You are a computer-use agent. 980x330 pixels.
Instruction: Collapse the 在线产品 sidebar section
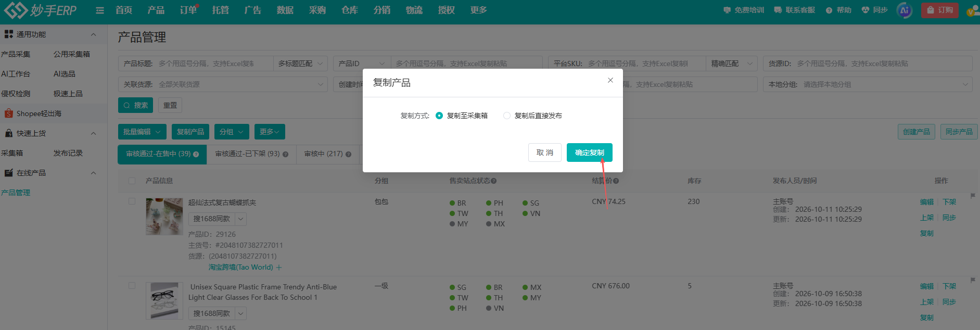94,173
